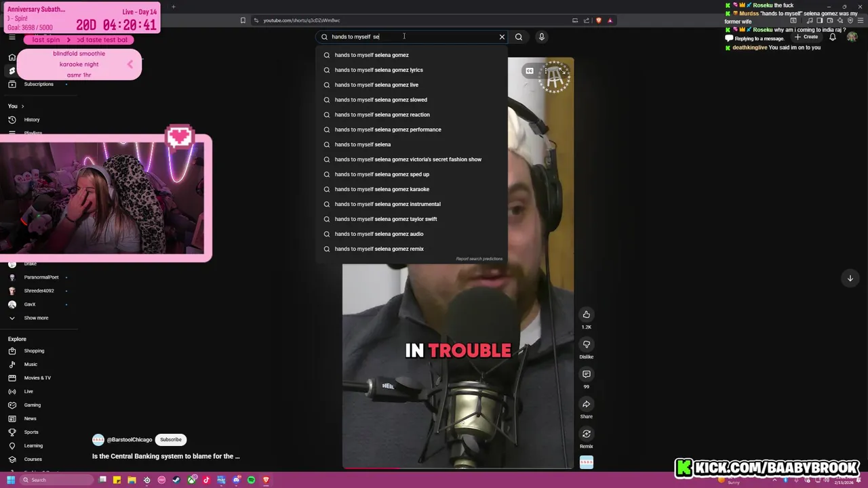Open the Windows Start menu

(10, 480)
